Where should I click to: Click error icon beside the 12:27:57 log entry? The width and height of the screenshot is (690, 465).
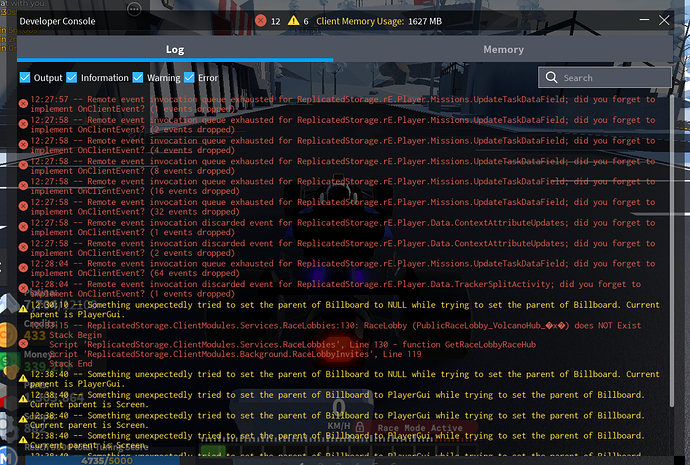coord(24,103)
